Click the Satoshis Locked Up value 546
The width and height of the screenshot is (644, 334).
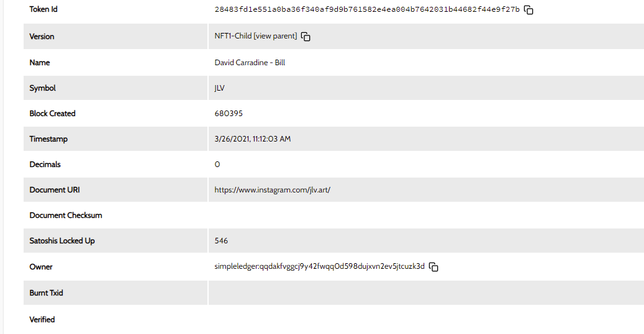(221, 241)
